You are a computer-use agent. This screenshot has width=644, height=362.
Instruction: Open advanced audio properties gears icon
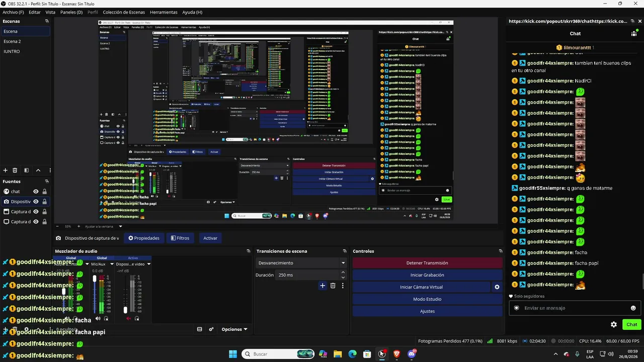click(211, 329)
